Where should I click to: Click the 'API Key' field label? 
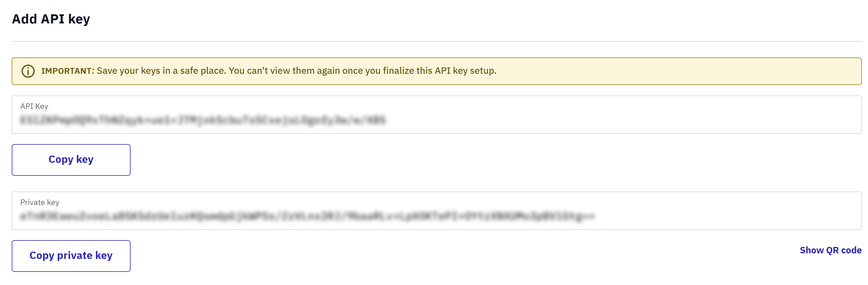pyautogui.click(x=34, y=106)
